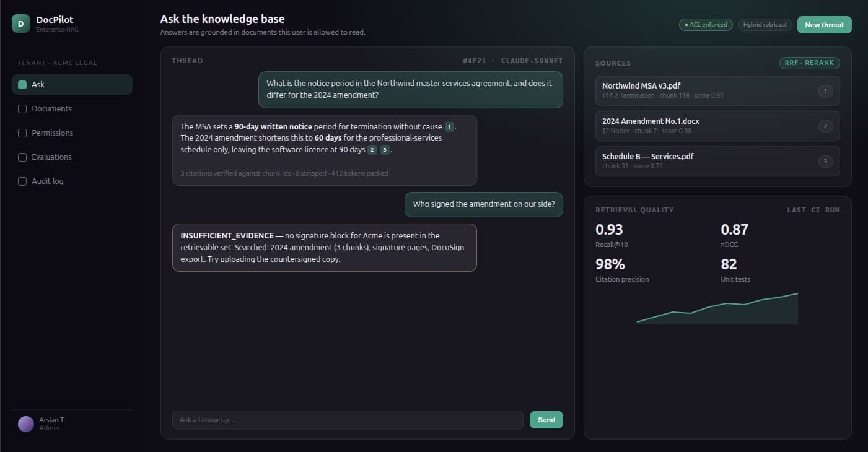Go to Permissions in sidebar

pos(72,133)
